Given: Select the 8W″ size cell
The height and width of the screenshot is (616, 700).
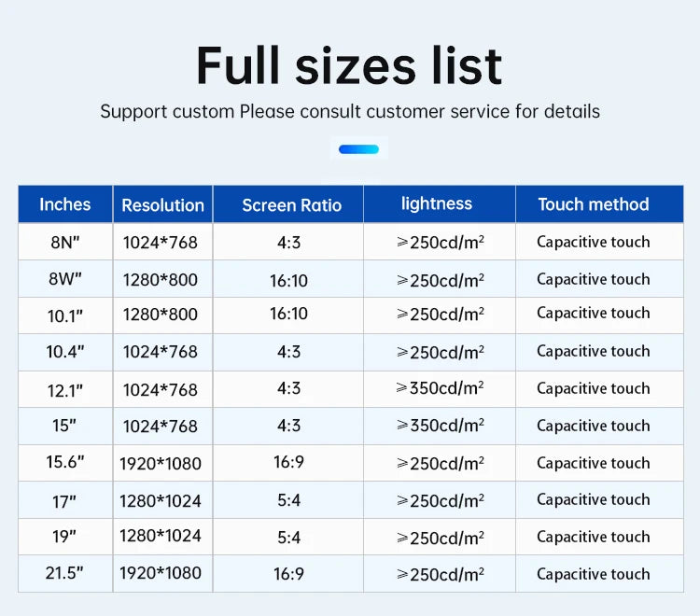Looking at the screenshot, I should 65,279.
